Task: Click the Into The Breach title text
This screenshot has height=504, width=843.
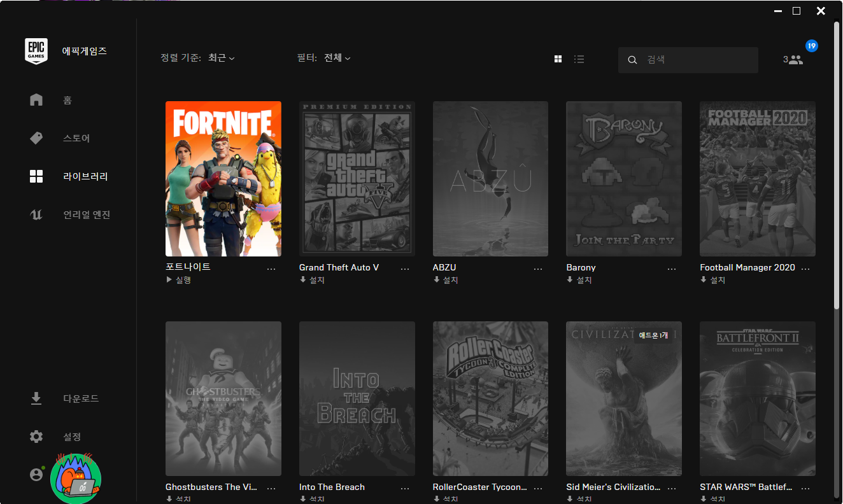Action: 332,487
